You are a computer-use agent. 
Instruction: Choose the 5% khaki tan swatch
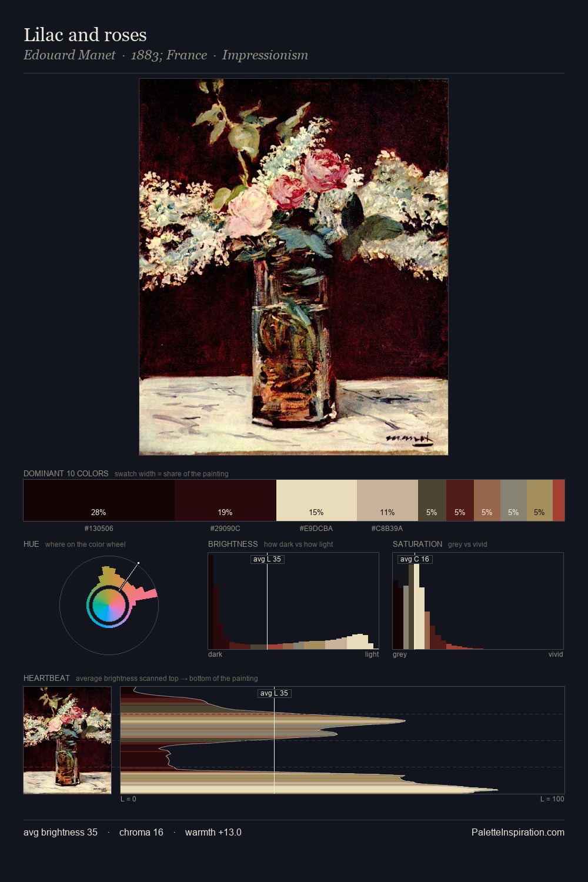[540, 500]
